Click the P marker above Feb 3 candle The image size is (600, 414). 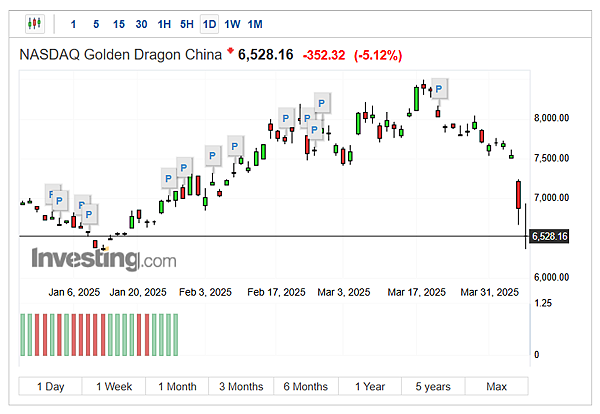(213, 156)
